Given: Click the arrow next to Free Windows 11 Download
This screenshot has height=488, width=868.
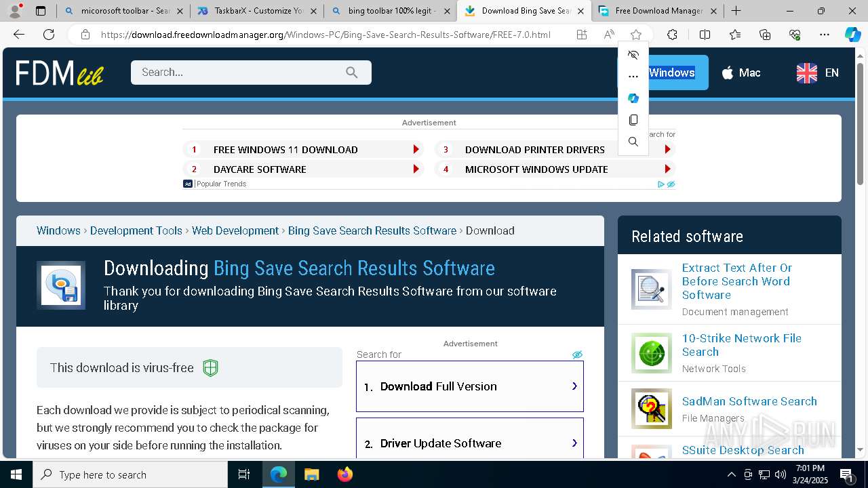Looking at the screenshot, I should point(416,150).
